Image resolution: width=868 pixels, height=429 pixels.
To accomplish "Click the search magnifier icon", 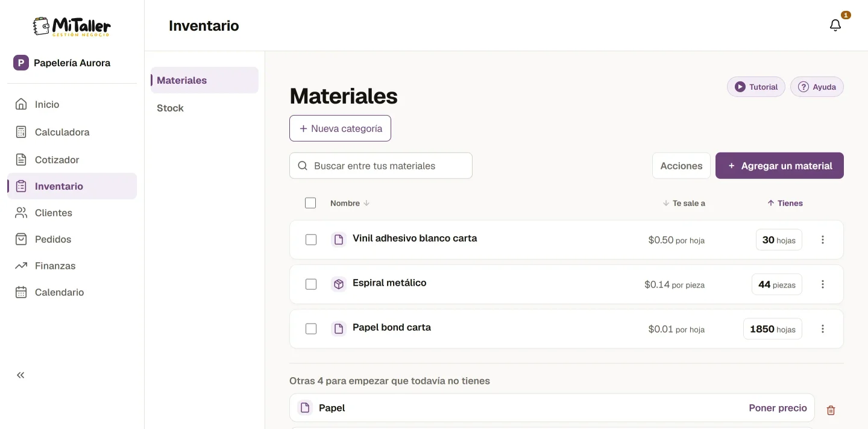I will pos(303,166).
